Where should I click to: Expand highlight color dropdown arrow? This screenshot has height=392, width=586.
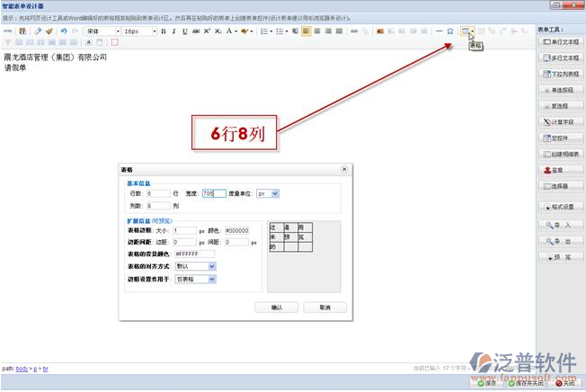pyautogui.click(x=252, y=31)
